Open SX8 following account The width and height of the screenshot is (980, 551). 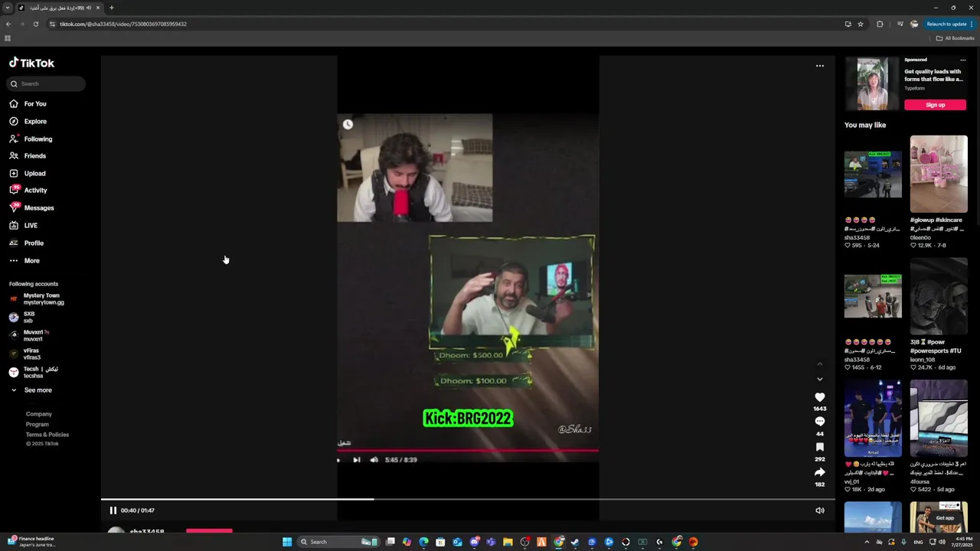coord(22,317)
